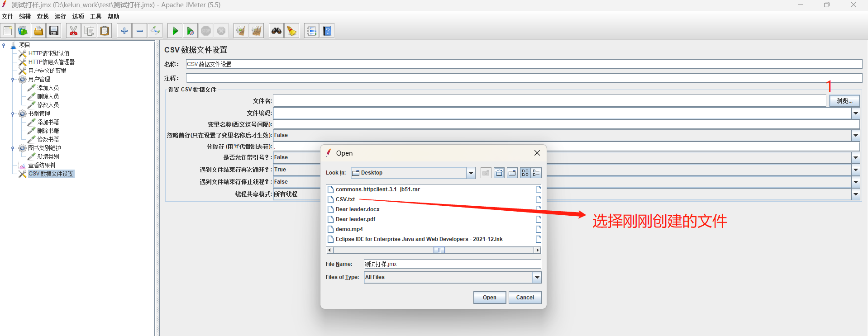Image resolution: width=868 pixels, height=336 pixels.
Task: Open the Look In Desktop dropdown
Action: click(x=471, y=173)
